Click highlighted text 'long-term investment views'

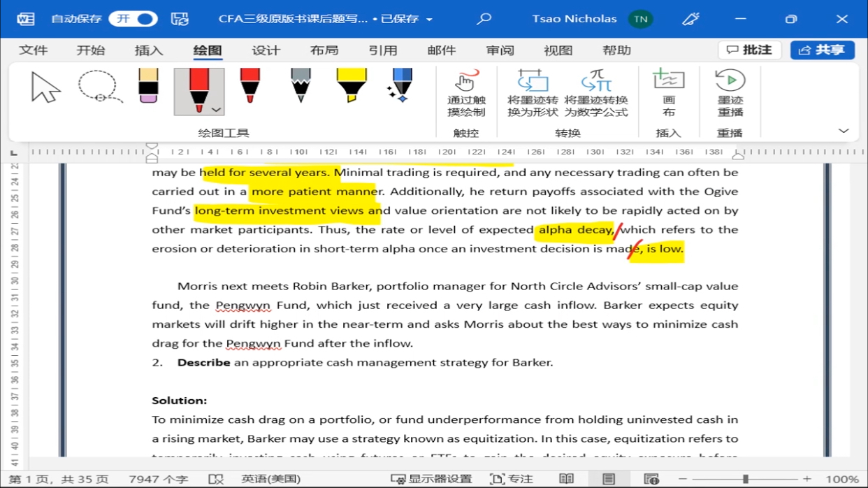point(279,210)
